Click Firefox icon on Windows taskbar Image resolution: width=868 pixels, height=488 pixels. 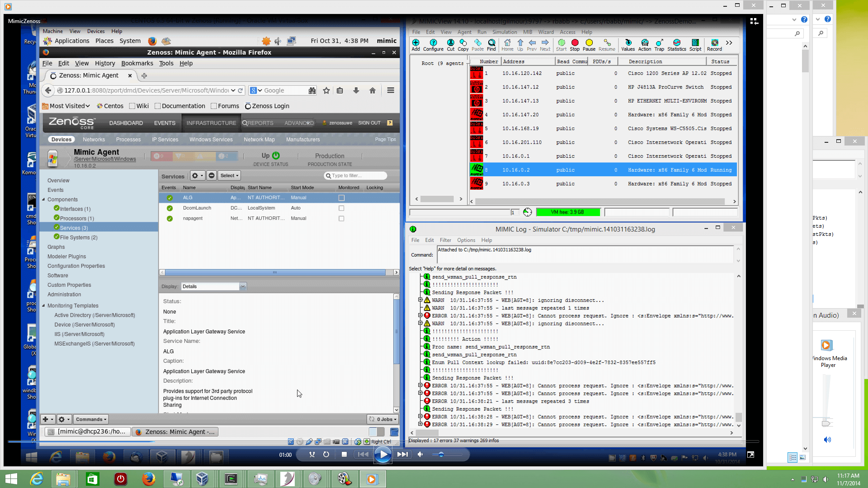point(148,479)
